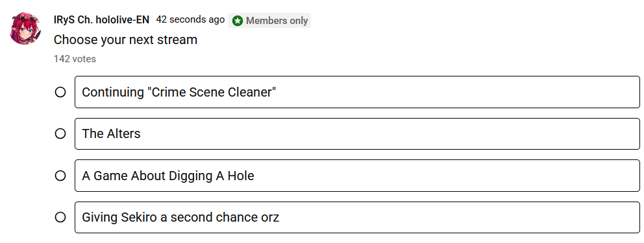Click the 'Choose your next stream' poll title
Viewport: 644px width, 243px height.
coord(126,40)
